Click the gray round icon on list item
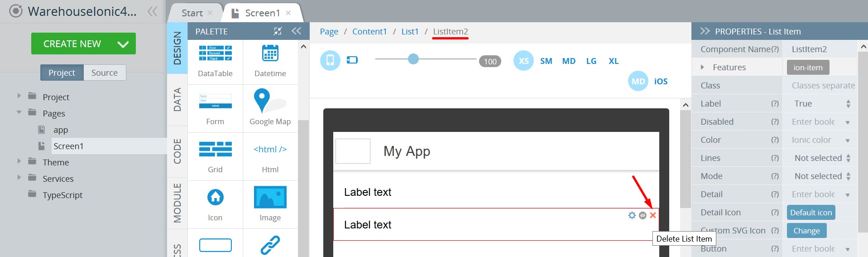Viewport: 868px width, 257px height. point(643,215)
